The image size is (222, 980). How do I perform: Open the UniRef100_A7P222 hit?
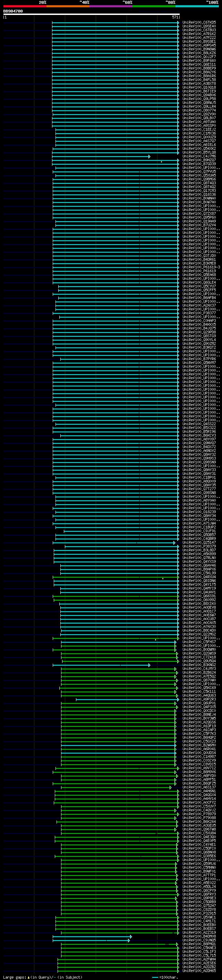pos(199,38)
